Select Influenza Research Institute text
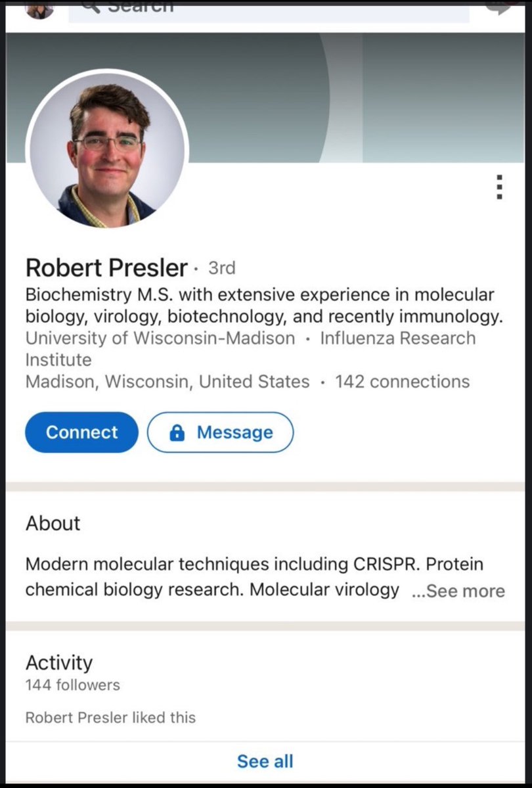This screenshot has width=532, height=788. 397,338
